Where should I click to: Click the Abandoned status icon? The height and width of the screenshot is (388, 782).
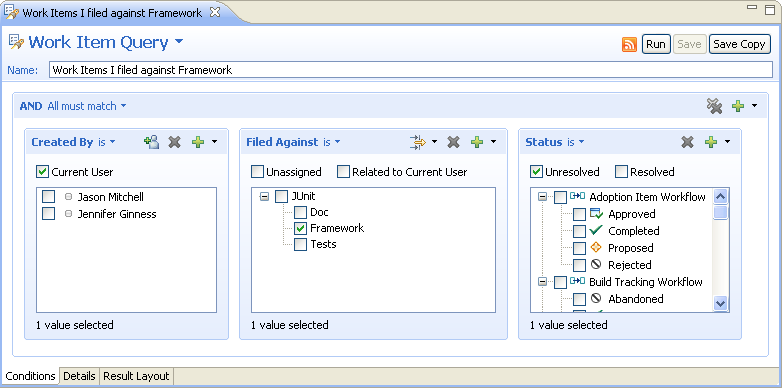595,298
